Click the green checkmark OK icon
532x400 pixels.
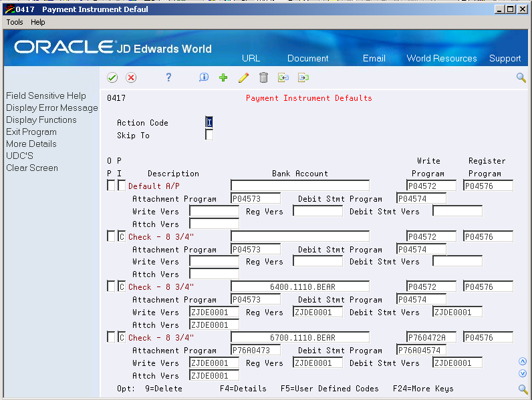tap(112, 77)
